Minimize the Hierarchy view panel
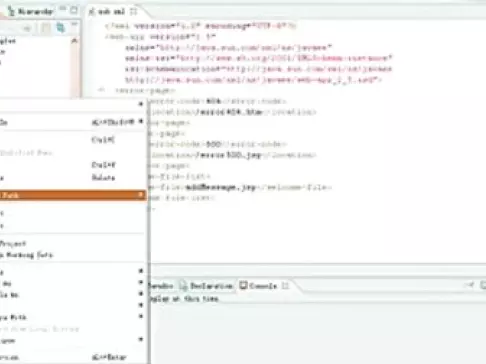486x364 pixels. click(63, 9)
